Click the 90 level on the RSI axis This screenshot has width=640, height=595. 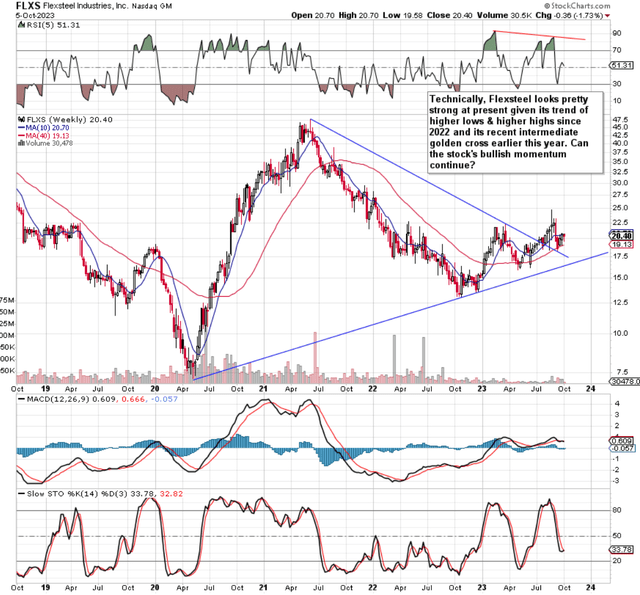point(617,33)
